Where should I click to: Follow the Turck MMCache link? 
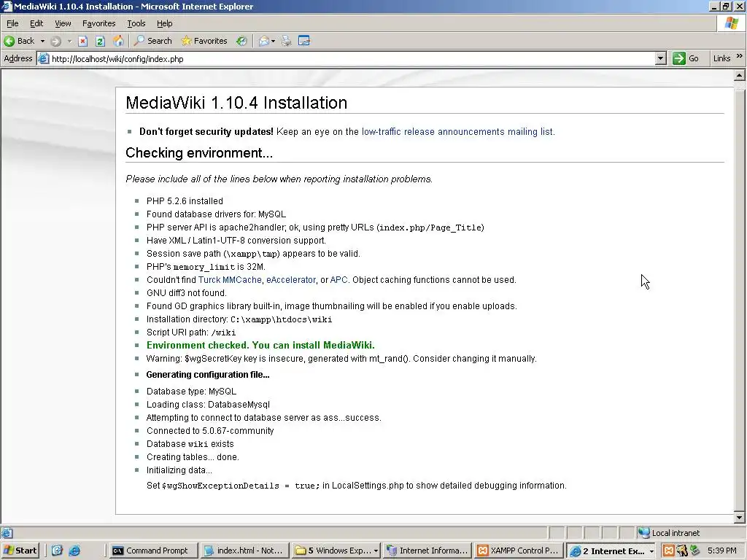click(230, 280)
